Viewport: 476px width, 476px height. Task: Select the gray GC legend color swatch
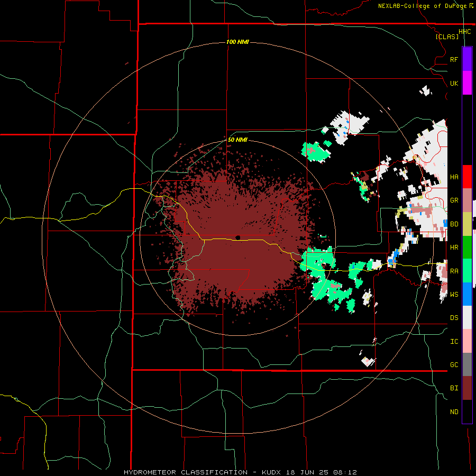tap(467, 364)
